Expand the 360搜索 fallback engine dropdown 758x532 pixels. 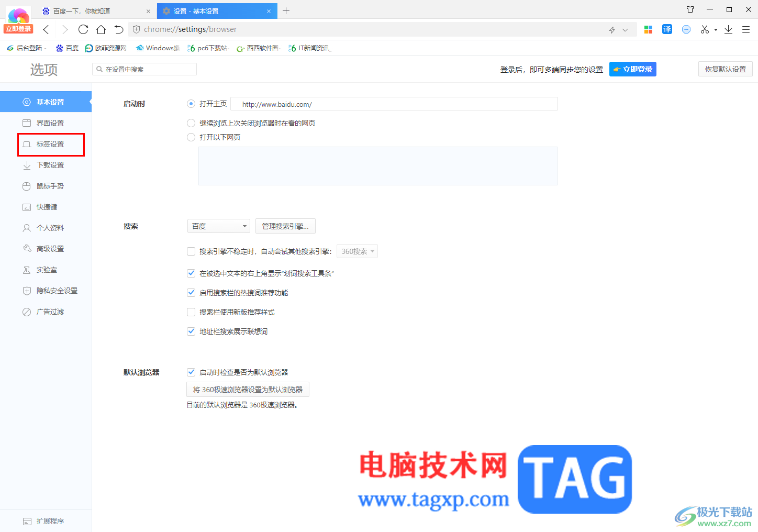point(357,251)
